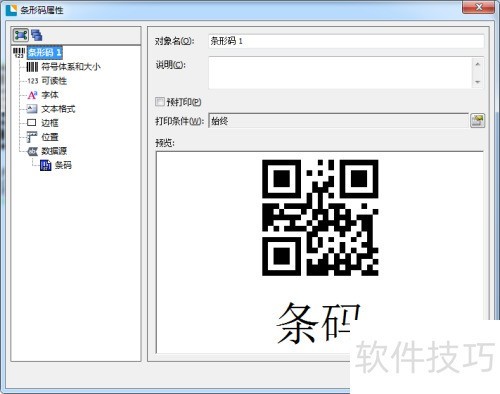Screen dimensions: 500x394
Task: Click the QR code preview image
Action: click(x=320, y=218)
